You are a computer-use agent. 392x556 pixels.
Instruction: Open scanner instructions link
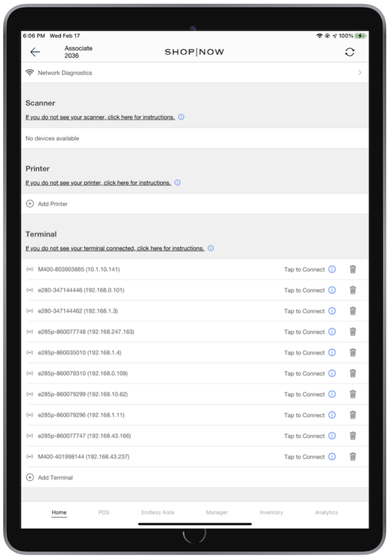(100, 117)
